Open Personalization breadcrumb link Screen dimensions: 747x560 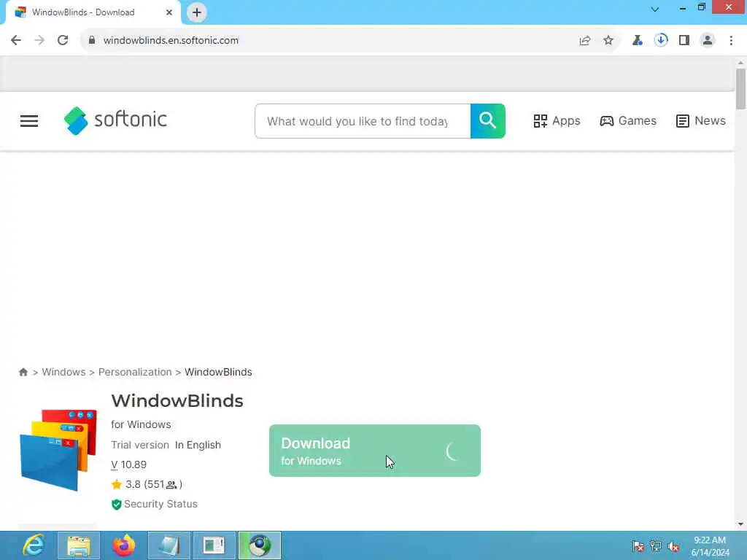135,373
